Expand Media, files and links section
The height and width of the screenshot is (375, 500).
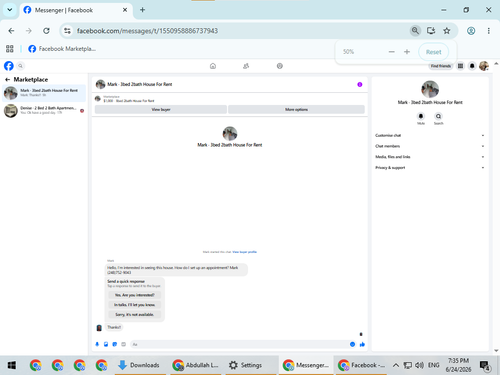pyautogui.click(x=429, y=157)
